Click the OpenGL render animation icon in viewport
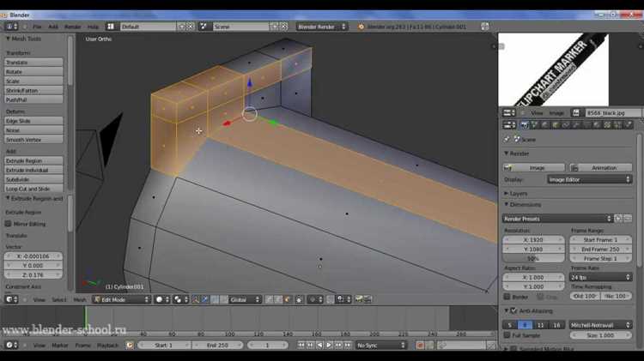Screen dimensions: 644x361 click(x=368, y=299)
